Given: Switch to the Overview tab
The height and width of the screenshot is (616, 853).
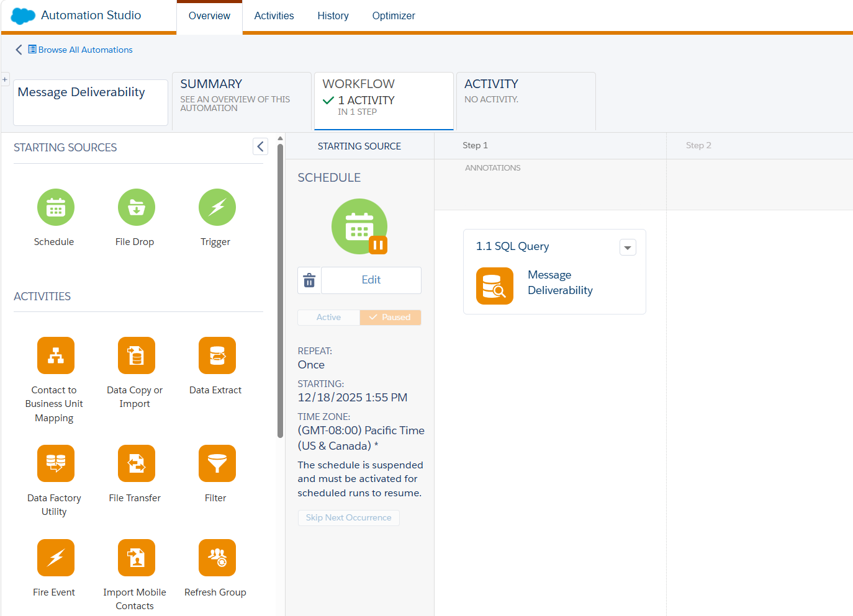Looking at the screenshot, I should pos(209,16).
